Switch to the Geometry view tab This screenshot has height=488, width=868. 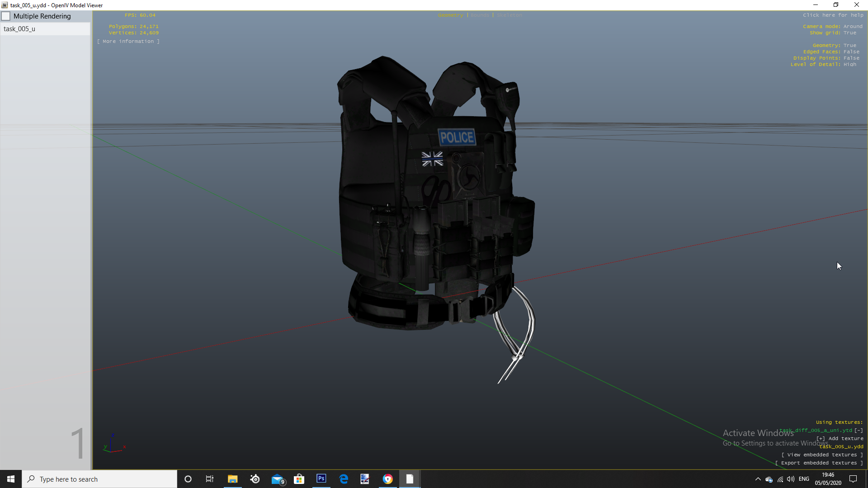tap(450, 15)
